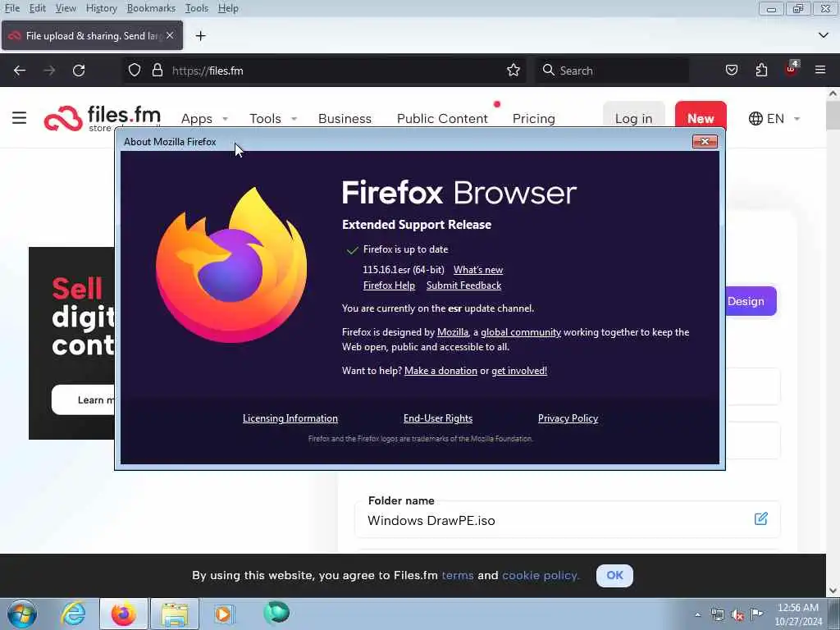Open the Extensions puzzle icon
The width and height of the screenshot is (840, 630).
761,71
